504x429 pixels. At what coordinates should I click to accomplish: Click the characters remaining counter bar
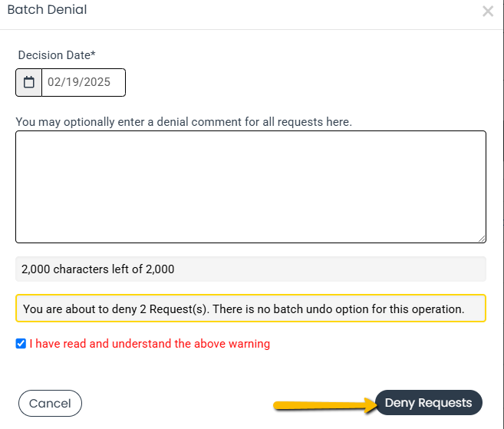point(251,269)
